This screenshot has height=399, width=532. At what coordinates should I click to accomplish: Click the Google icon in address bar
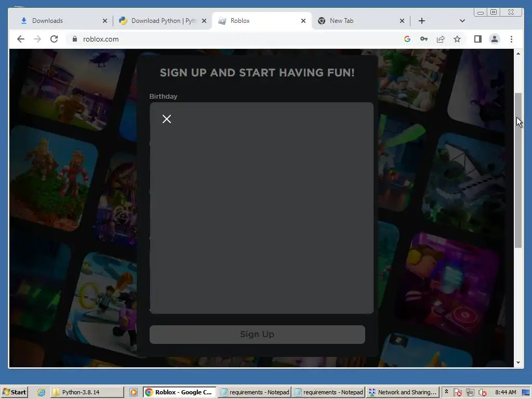click(x=407, y=39)
